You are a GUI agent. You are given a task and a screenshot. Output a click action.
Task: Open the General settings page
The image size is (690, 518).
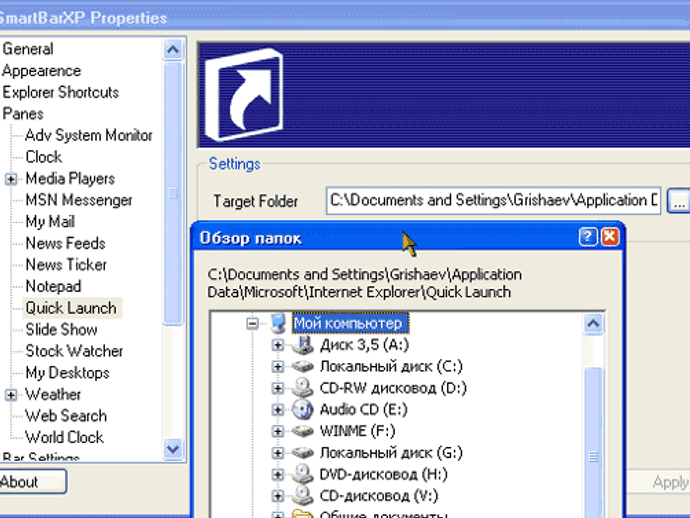click(x=28, y=49)
